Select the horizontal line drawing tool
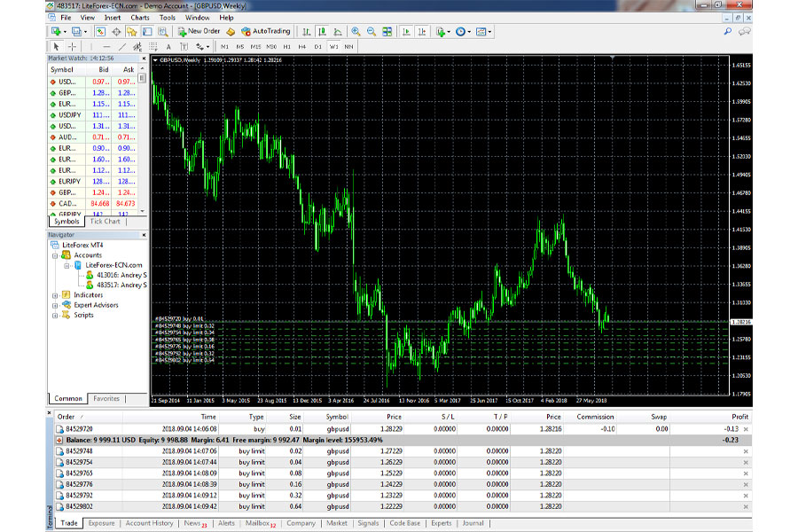Screen dimensions: 798x532 (106, 47)
